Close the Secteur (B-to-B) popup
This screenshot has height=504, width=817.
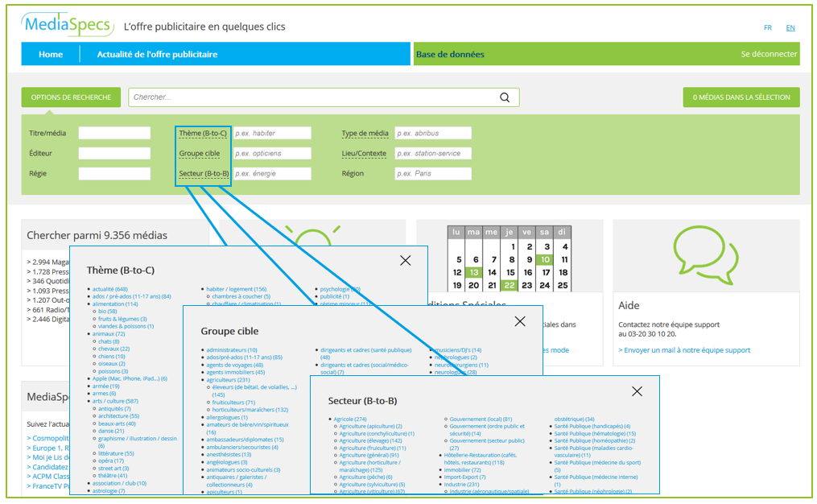pos(637,391)
